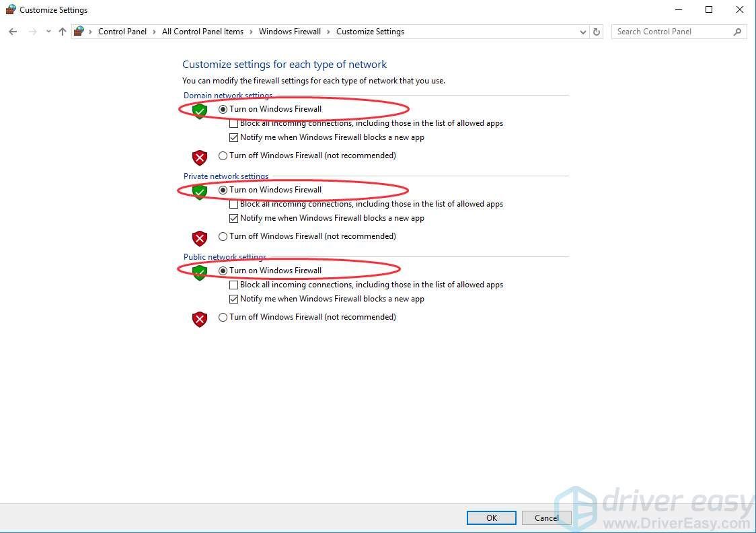Click the Customize Settings title bar icon
Viewport: 756px width, 533px height.
(11, 9)
